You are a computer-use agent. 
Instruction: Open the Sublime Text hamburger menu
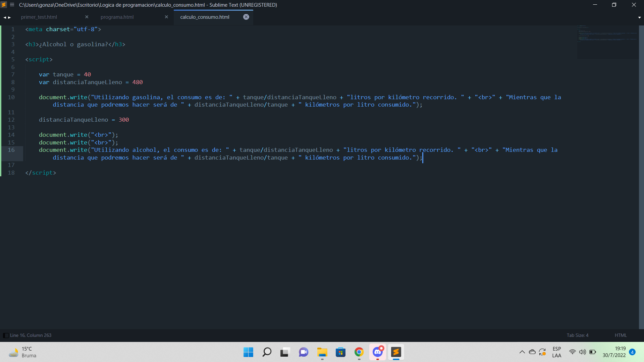[x=12, y=5]
